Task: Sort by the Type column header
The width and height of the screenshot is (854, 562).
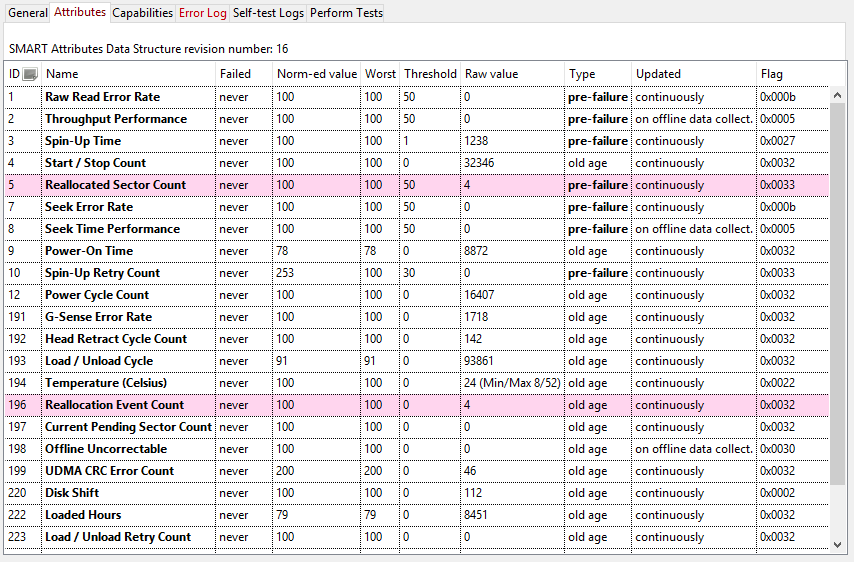Action: click(582, 74)
